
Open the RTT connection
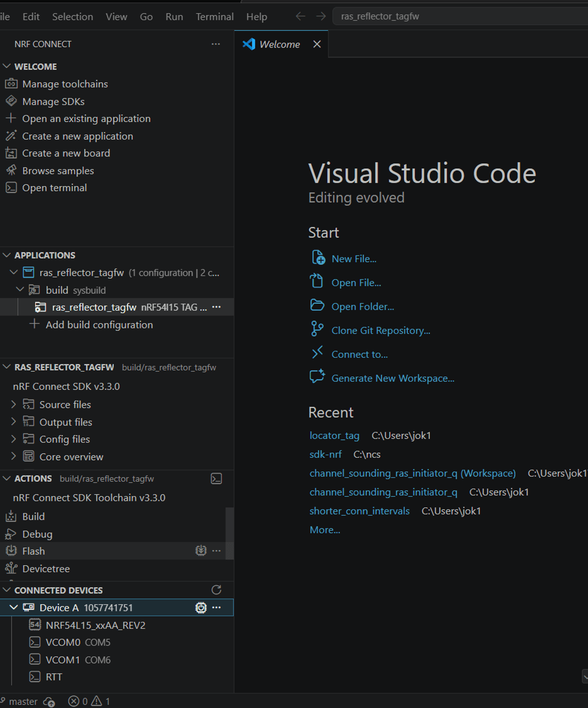[x=53, y=677]
